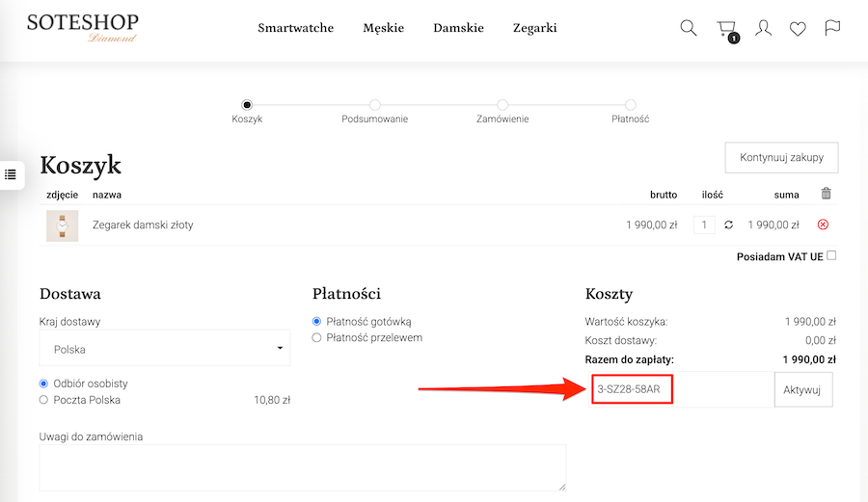Image resolution: width=868 pixels, height=502 pixels.
Task: Open the search magnifier icon
Action: click(x=688, y=28)
